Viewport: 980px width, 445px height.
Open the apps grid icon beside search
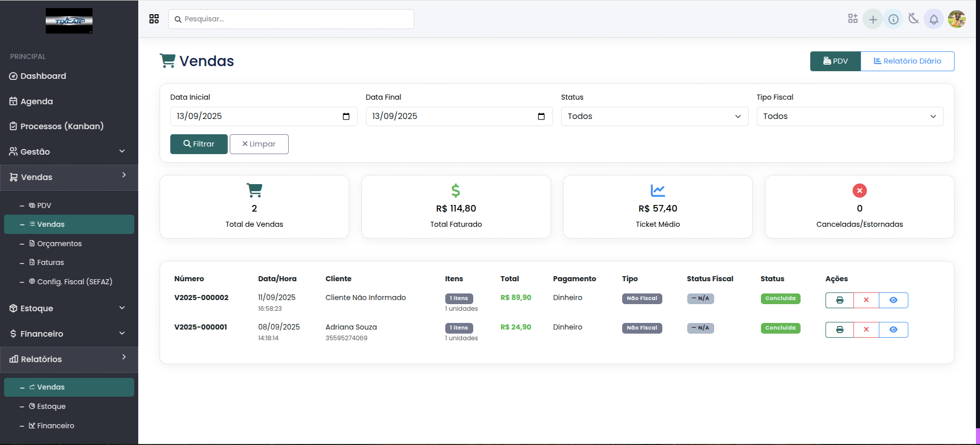click(154, 19)
